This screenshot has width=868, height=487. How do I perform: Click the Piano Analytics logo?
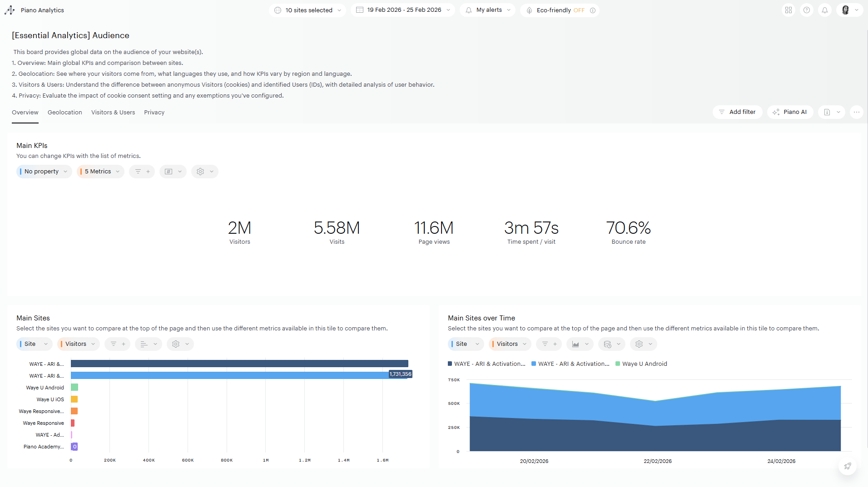pos(10,10)
